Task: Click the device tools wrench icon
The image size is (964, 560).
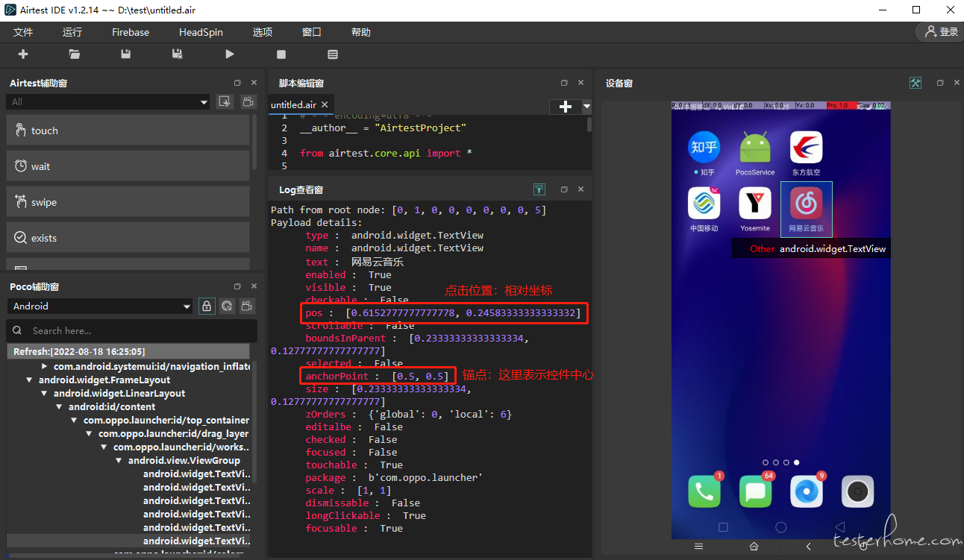Action: (x=916, y=83)
